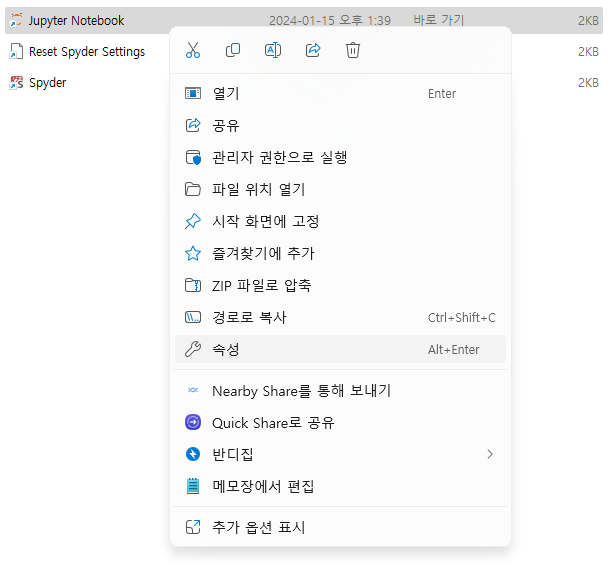
Task: Click the Share arrow icon in top row
Action: coord(313,50)
